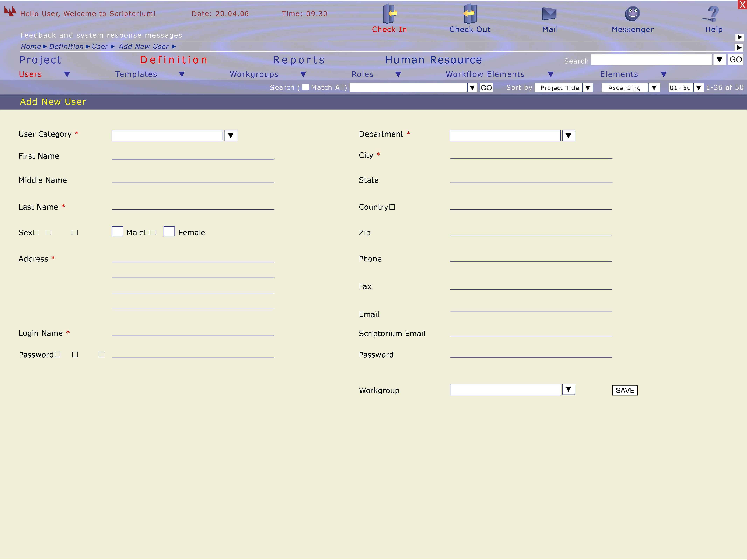Switch to the Reports menu
This screenshot has width=747, height=560.
click(299, 60)
